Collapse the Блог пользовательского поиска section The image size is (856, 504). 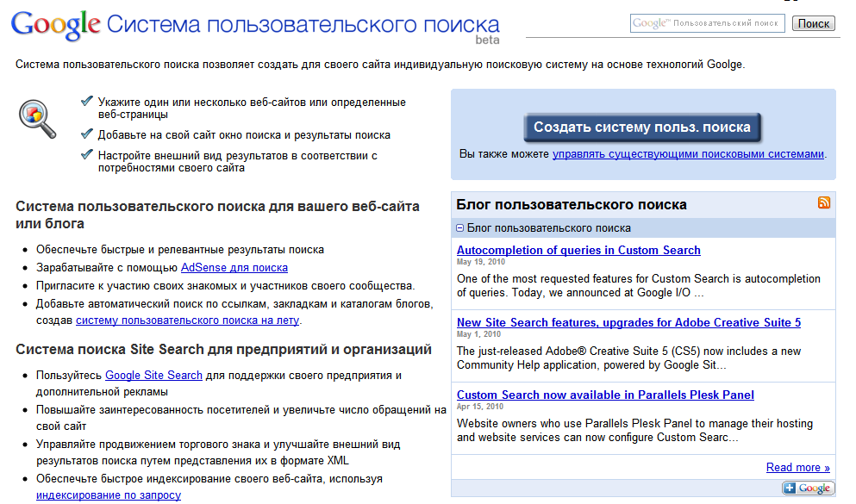[459, 228]
